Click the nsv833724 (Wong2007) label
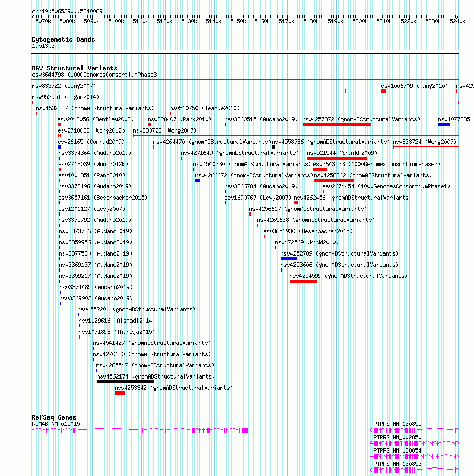 coord(424,142)
